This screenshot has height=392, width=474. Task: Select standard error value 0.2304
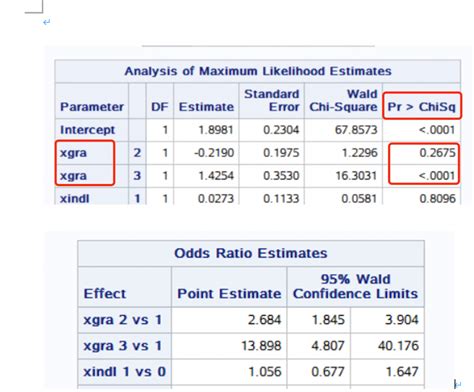281,130
